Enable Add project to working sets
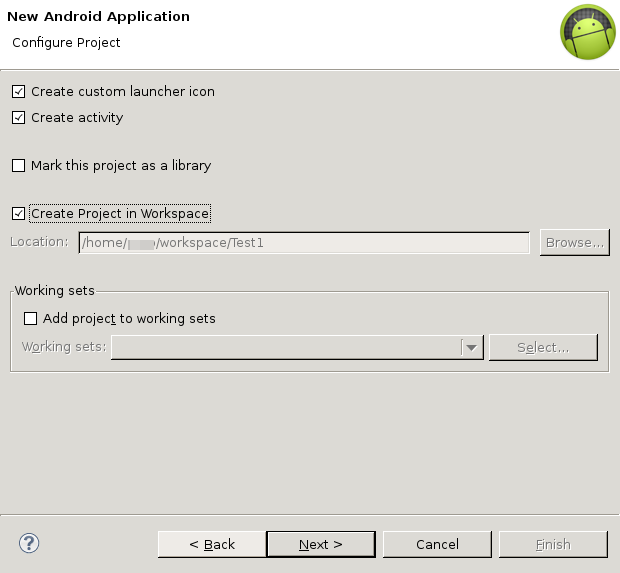The height and width of the screenshot is (573, 620). coord(30,318)
